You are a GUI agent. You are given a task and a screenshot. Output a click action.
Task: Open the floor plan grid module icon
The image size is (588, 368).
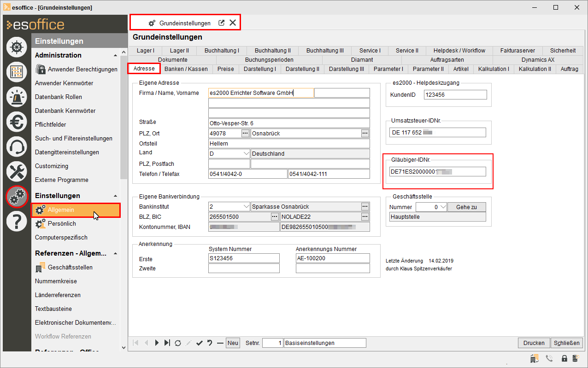(17, 72)
